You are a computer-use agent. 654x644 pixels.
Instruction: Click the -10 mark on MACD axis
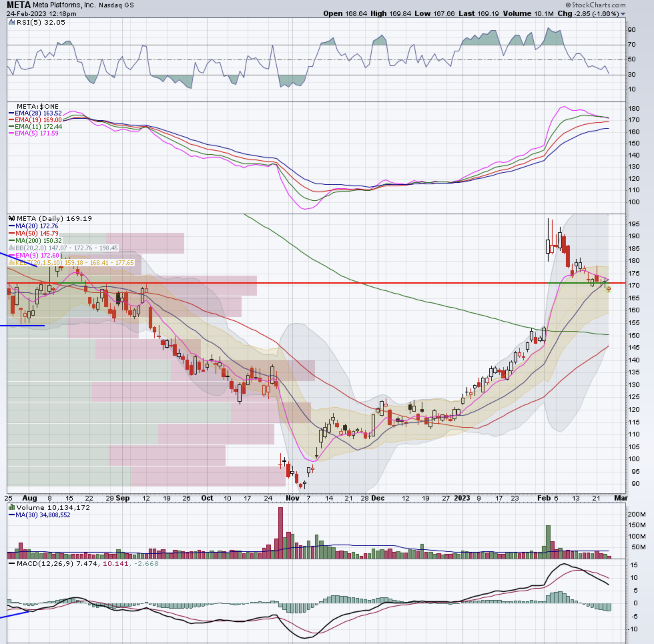click(633, 629)
